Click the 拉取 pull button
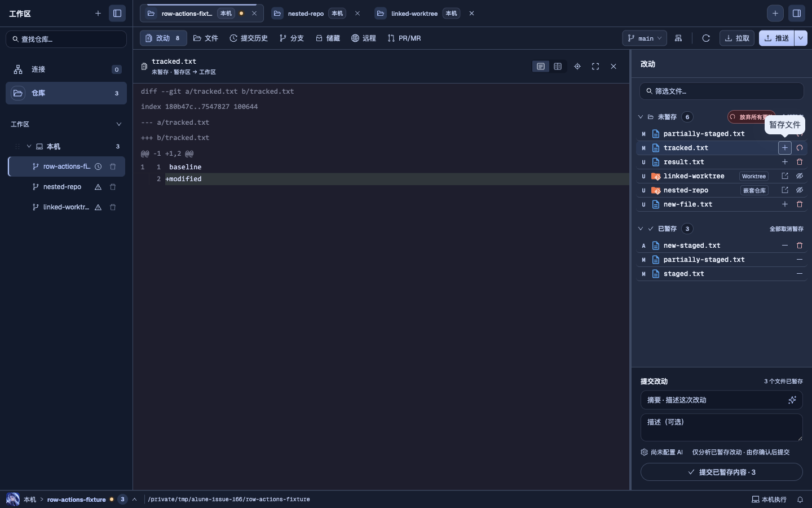812x508 pixels. [737, 38]
